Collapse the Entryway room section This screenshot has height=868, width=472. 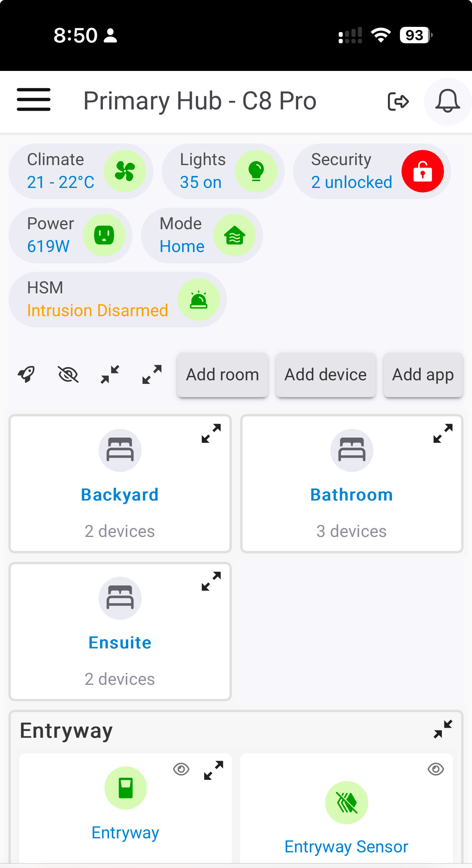[443, 729]
